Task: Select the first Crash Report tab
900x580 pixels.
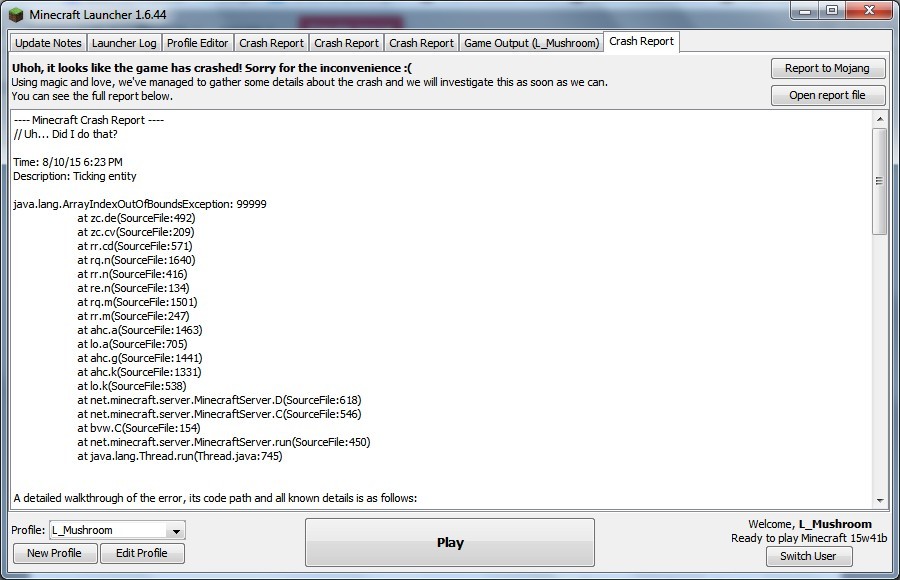Action: tap(271, 43)
